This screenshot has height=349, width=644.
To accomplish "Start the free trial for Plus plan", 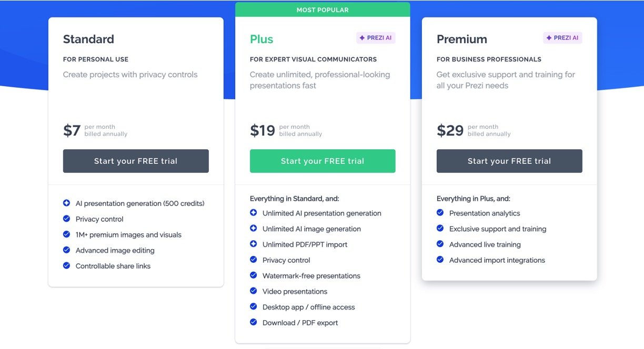I will [323, 161].
